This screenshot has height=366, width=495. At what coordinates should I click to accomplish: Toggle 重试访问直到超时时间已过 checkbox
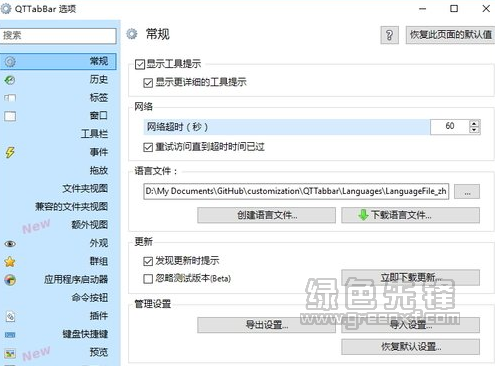pos(148,147)
